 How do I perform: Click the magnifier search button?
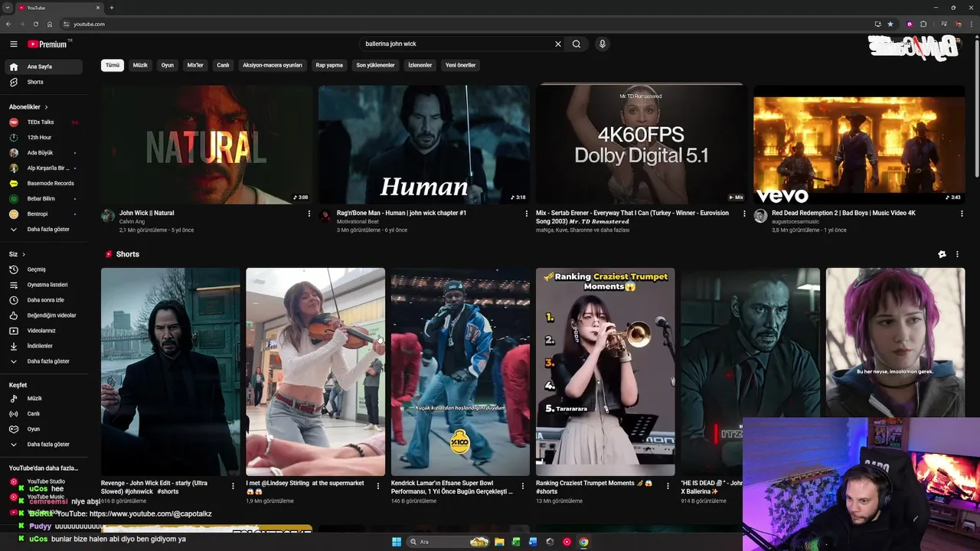point(577,44)
